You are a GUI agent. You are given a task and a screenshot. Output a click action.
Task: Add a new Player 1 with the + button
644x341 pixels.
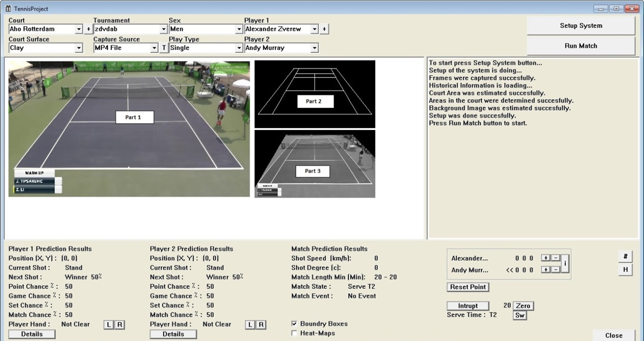[x=324, y=29]
